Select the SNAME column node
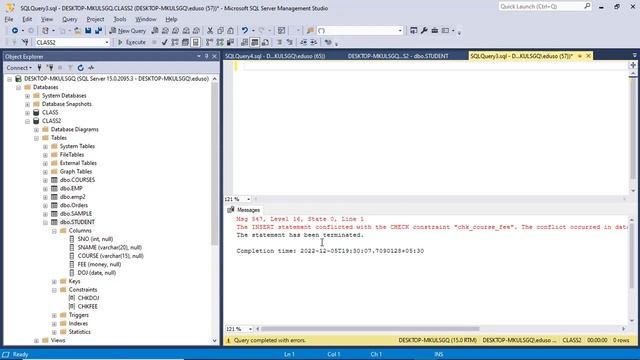 (x=109, y=247)
